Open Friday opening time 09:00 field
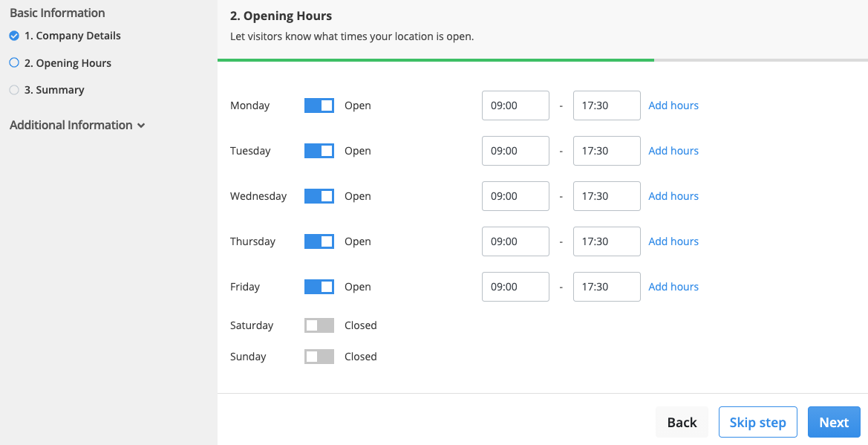This screenshot has height=445, width=868. click(x=515, y=287)
